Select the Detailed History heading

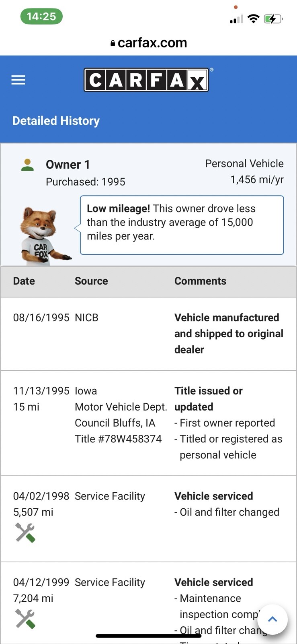click(56, 121)
